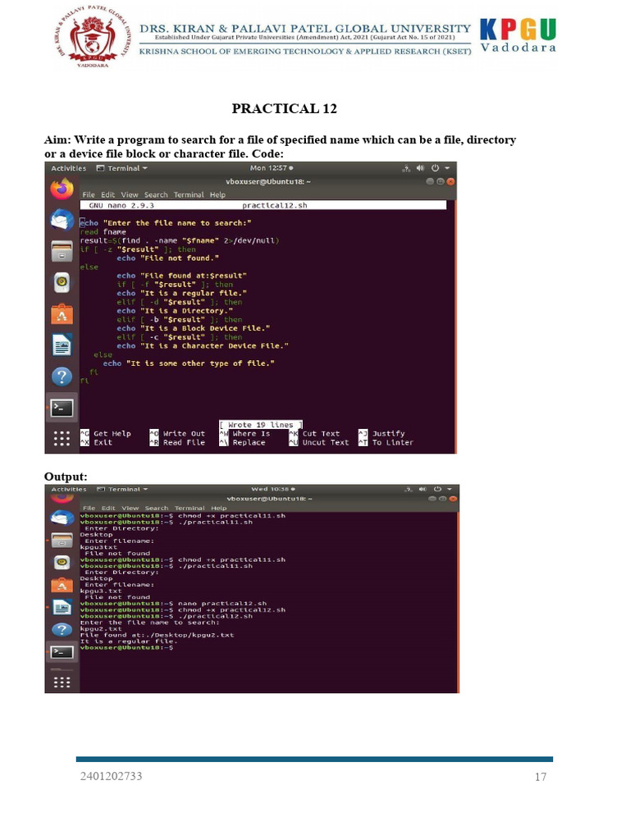Image resolution: width=630 pixels, height=840 pixels.
Task: Click the 'Uncut Text' nano shortcut
Action: point(320,442)
